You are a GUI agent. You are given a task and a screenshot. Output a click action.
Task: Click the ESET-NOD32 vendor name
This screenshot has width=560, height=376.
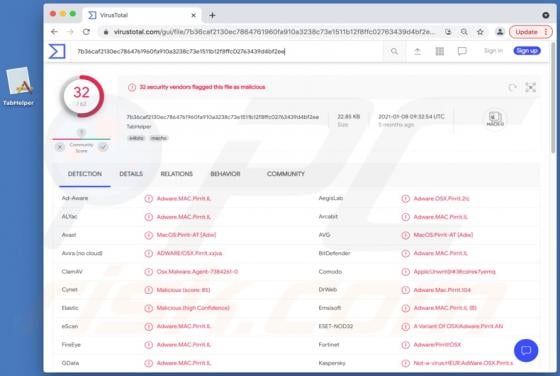pyautogui.click(x=335, y=326)
